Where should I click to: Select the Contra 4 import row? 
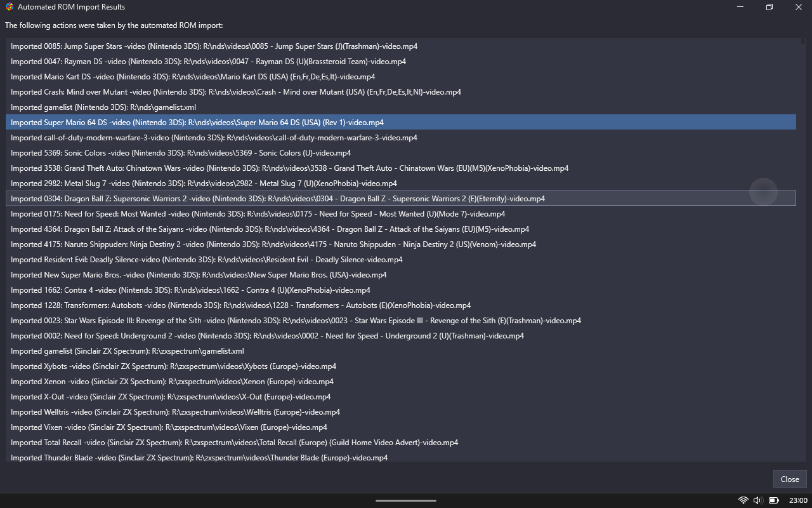pos(401,290)
